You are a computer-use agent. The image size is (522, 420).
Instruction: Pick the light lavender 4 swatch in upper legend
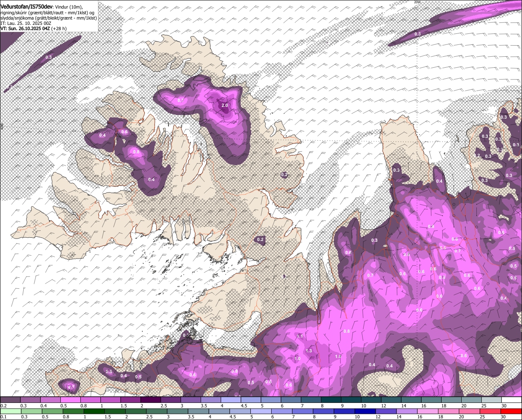tap(231, 400)
